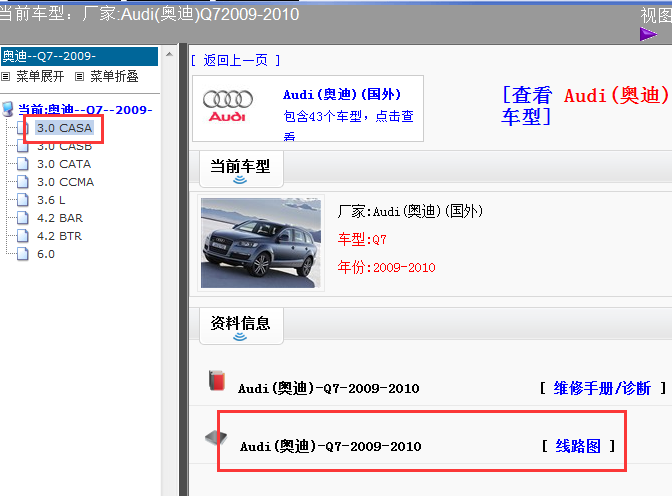Click the 菜单展开 expand-menu icon
This screenshot has height=496, width=672.
6,77
